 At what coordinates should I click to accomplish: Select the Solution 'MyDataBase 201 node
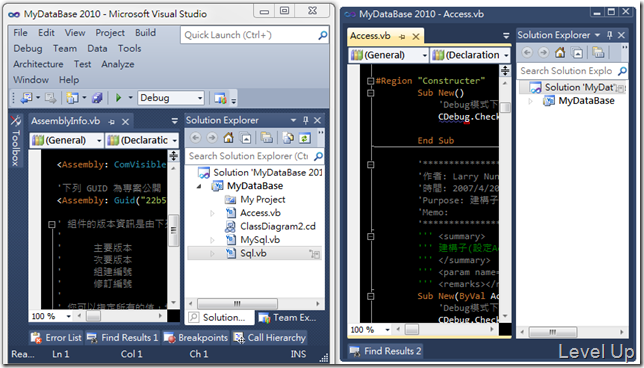click(x=260, y=173)
